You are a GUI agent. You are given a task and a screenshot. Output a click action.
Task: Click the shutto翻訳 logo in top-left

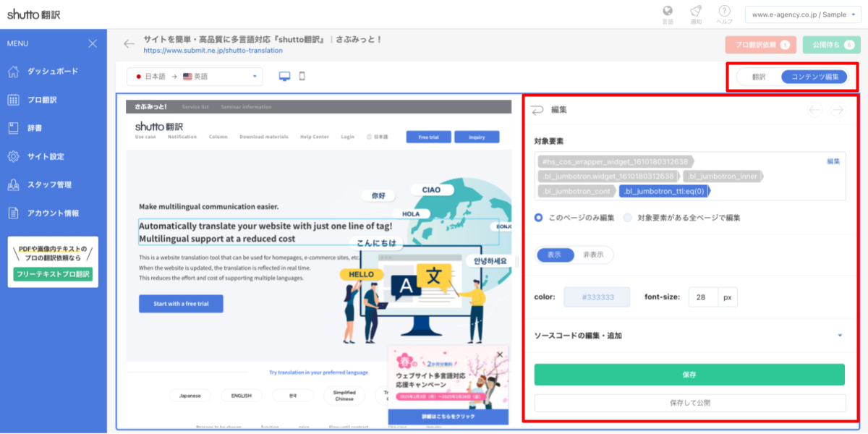(x=35, y=13)
